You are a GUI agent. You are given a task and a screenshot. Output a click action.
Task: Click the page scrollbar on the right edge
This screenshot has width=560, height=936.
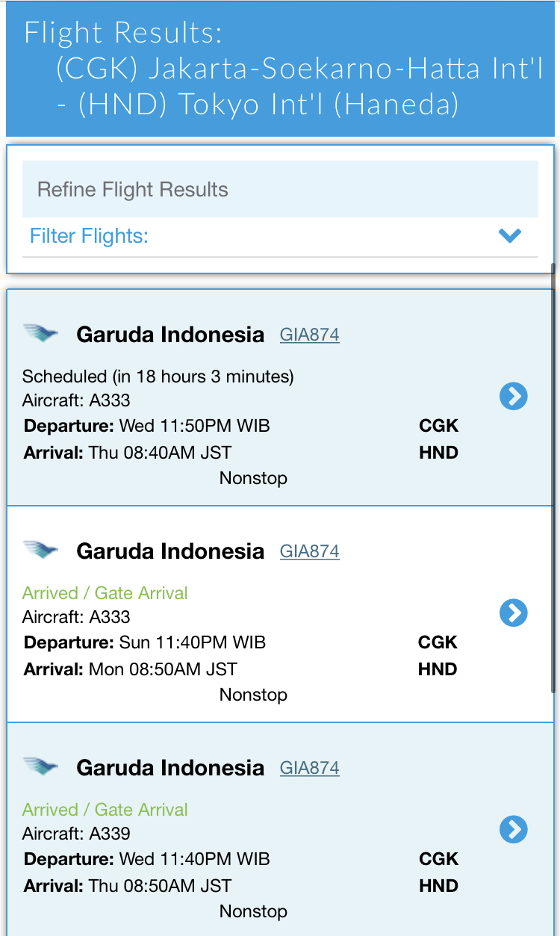pos(553,478)
